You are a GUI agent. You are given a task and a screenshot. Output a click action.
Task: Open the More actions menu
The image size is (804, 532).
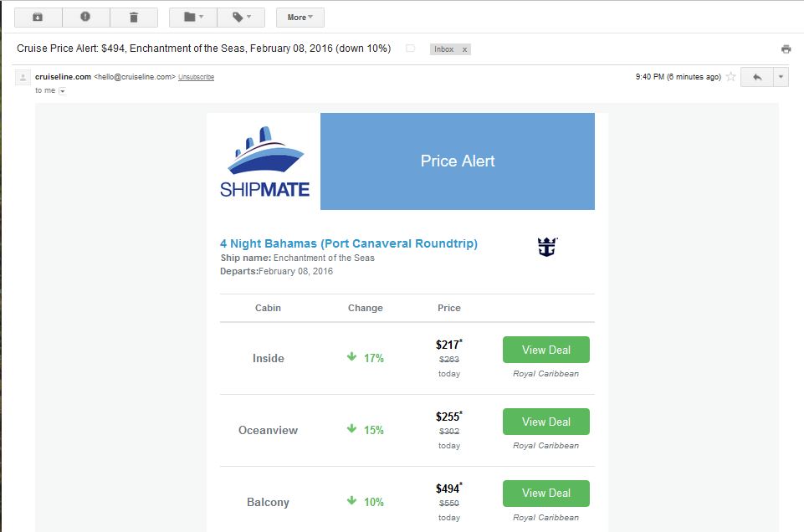pos(300,18)
